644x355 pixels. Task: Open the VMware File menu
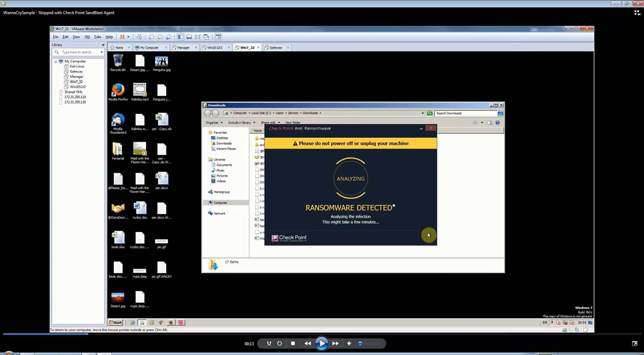(56, 37)
